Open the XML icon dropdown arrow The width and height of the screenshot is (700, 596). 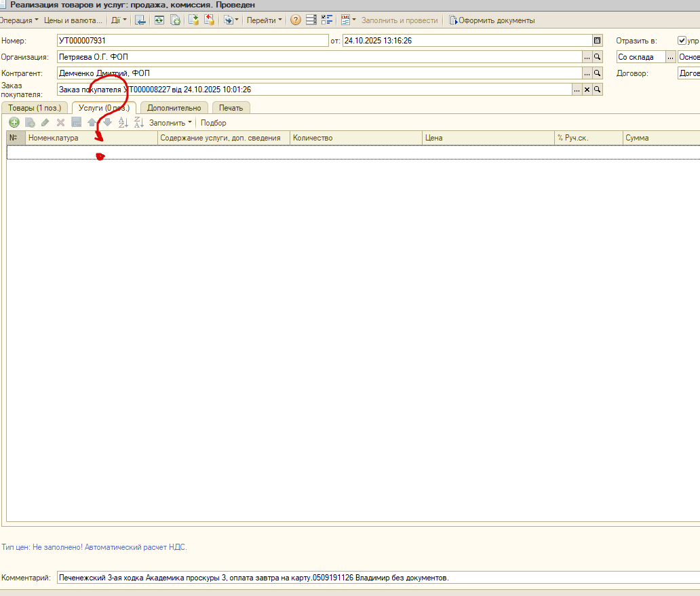(x=354, y=20)
